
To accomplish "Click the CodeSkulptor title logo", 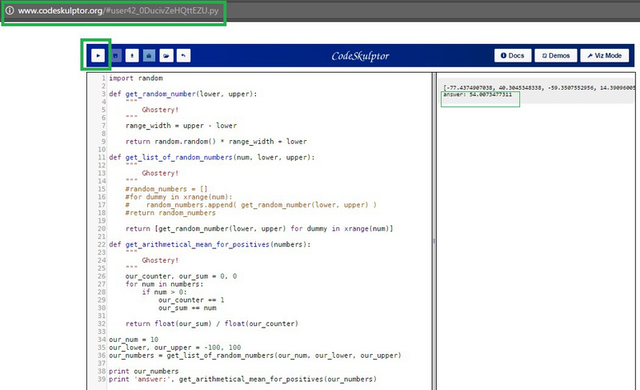I will 360,56.
